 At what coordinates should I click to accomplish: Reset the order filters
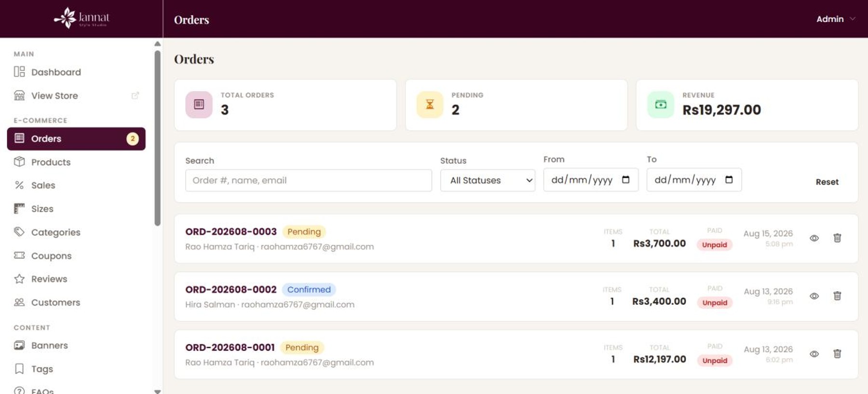[827, 182]
